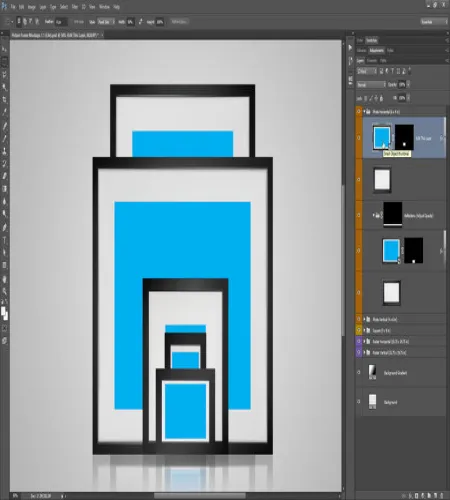Expand the second violet poster group

[364, 352]
